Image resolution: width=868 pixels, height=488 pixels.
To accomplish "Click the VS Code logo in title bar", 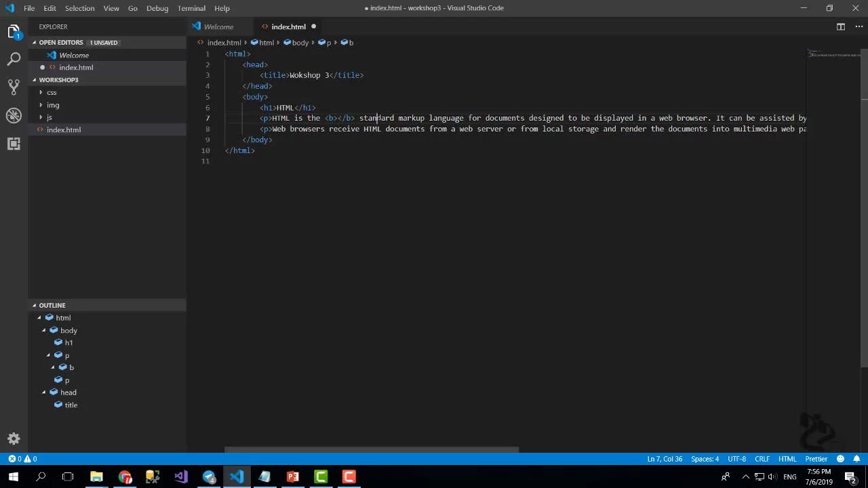I will pos(9,8).
